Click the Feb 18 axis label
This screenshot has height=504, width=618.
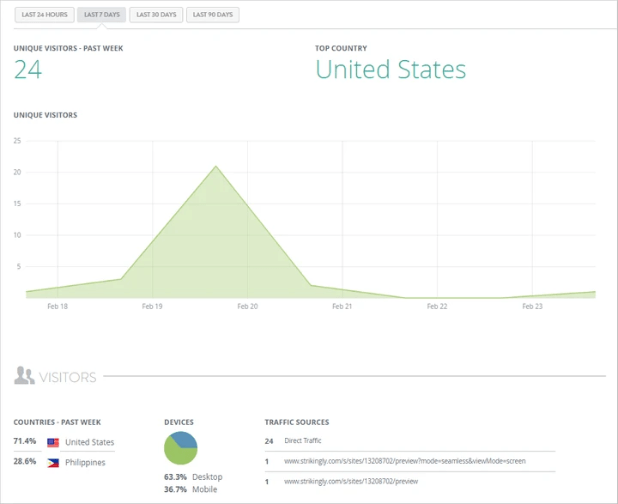57,307
